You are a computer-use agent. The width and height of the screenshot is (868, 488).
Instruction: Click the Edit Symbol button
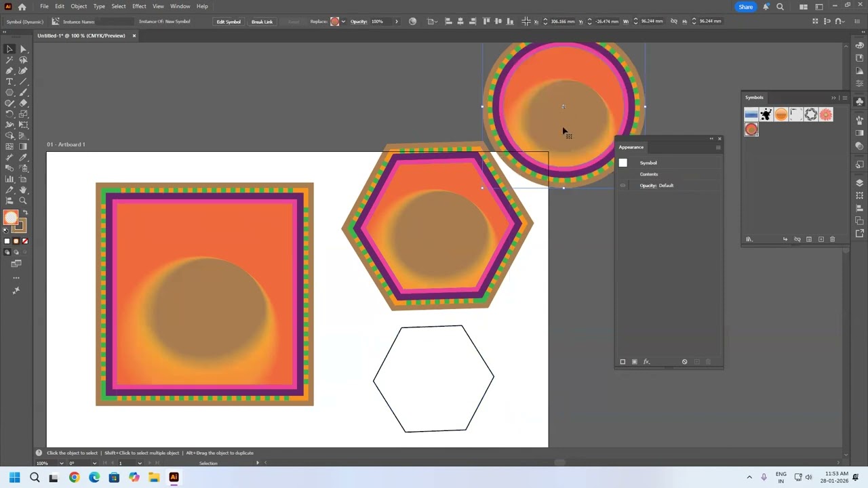tap(229, 22)
